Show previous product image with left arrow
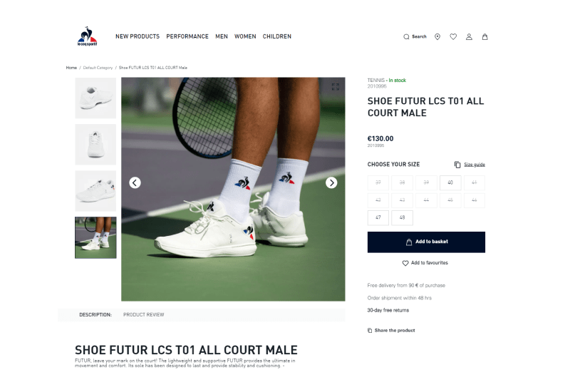The width and height of the screenshot is (570, 392). (135, 182)
